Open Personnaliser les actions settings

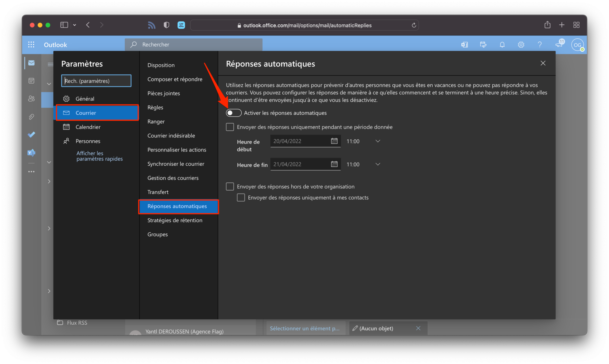[179, 150]
